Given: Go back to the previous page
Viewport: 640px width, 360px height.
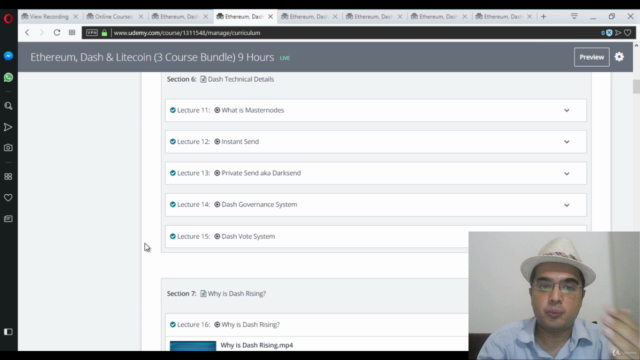Looking at the screenshot, I should (x=27, y=33).
